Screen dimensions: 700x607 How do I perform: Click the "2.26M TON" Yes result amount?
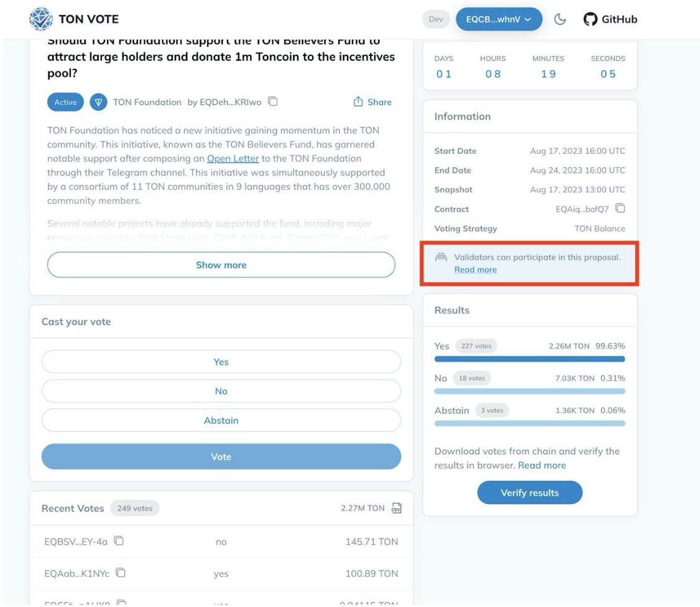[x=569, y=346]
